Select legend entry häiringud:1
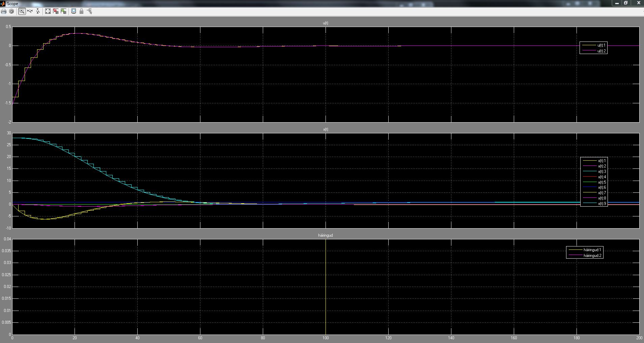 point(585,250)
